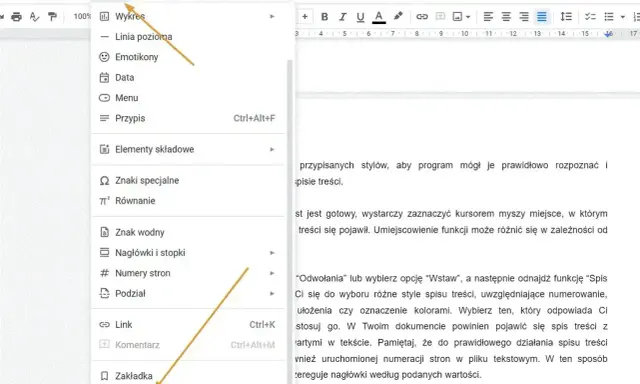This screenshot has width=640, height=384.
Task: Expand arrow next to Elementy składowe
Action: [272, 149]
